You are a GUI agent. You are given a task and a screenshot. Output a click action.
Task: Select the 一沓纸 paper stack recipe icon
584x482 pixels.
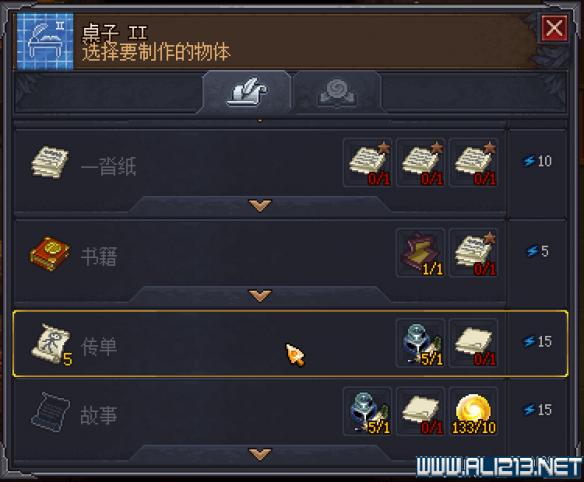50,162
